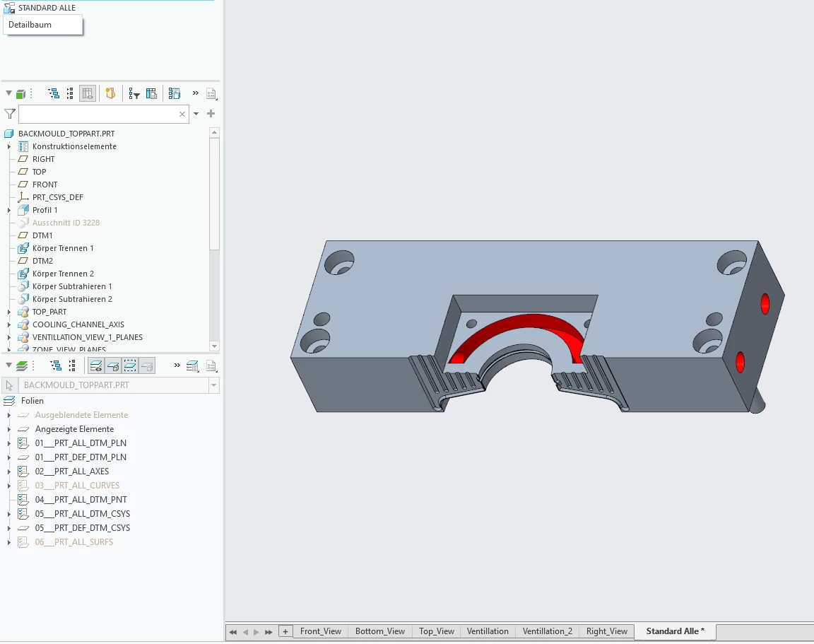Screen dimensions: 814x644
Task: Expand Angezeigte Elemente layer
Action: tap(8, 429)
